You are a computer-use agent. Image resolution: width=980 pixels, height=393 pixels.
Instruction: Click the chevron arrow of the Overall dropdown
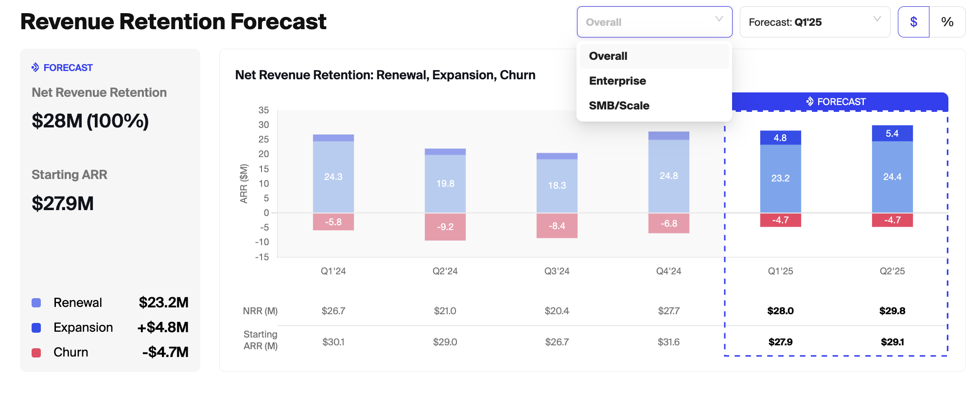pyautogui.click(x=719, y=19)
